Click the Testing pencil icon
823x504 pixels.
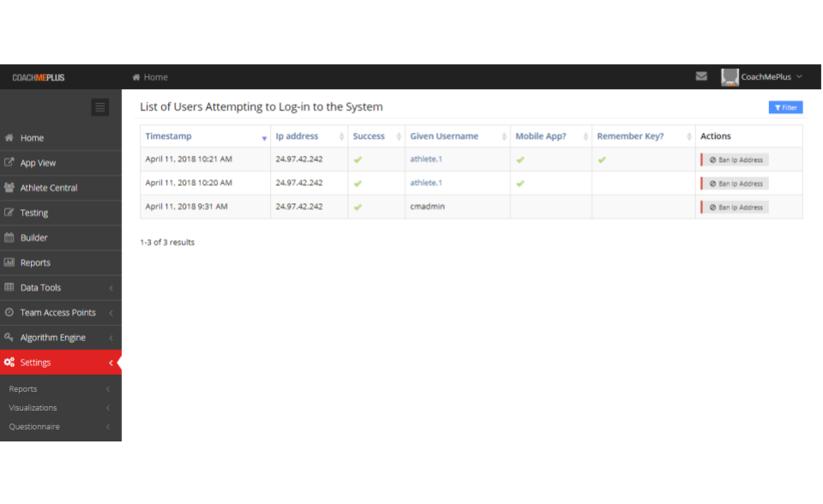pyautogui.click(x=9, y=213)
